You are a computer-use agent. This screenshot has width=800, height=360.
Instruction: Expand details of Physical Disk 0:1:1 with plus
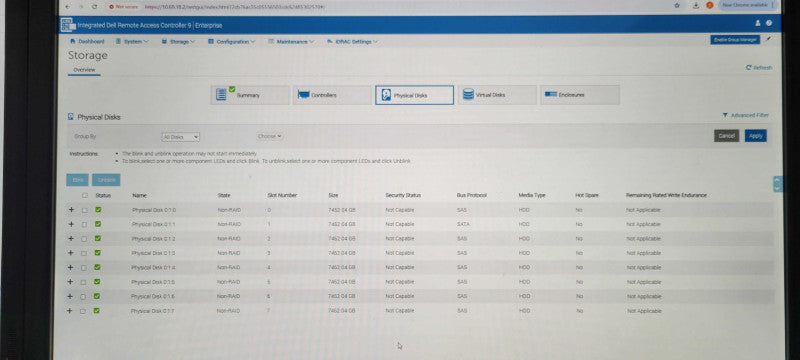click(x=71, y=224)
